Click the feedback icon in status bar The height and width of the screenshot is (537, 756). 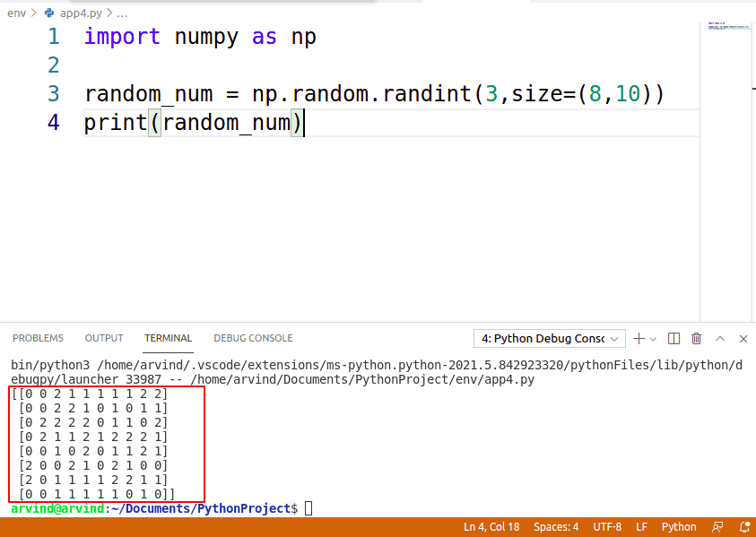point(717,527)
